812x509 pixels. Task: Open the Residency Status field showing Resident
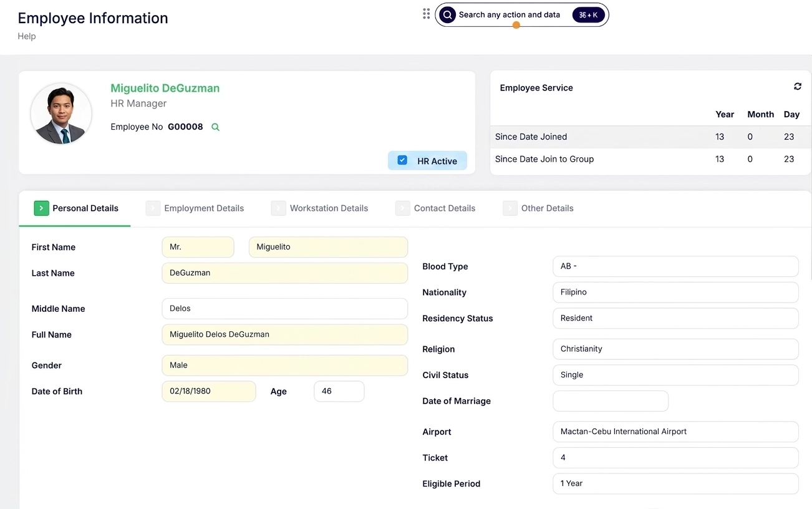pyautogui.click(x=675, y=318)
